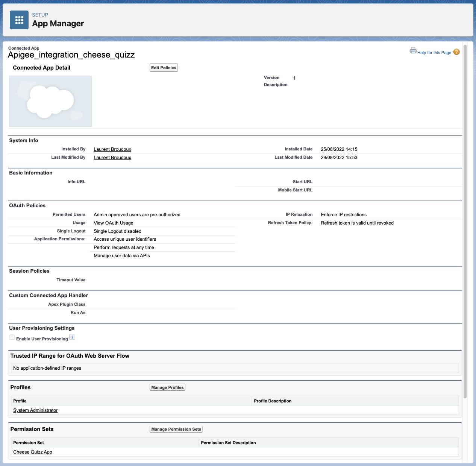Click 'Refresh token is valid until revoked' text
The height and width of the screenshot is (466, 476).
click(x=357, y=223)
